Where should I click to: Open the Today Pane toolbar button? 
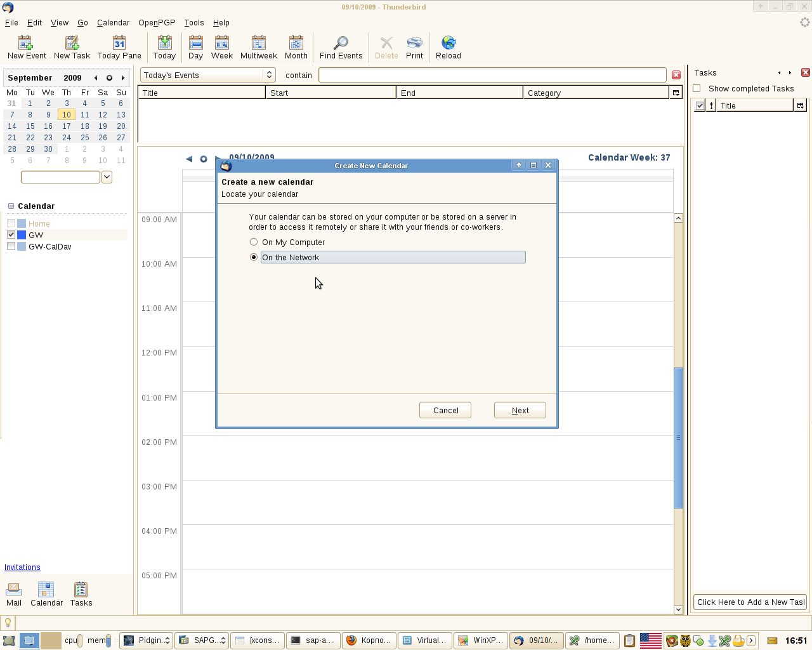coord(119,48)
